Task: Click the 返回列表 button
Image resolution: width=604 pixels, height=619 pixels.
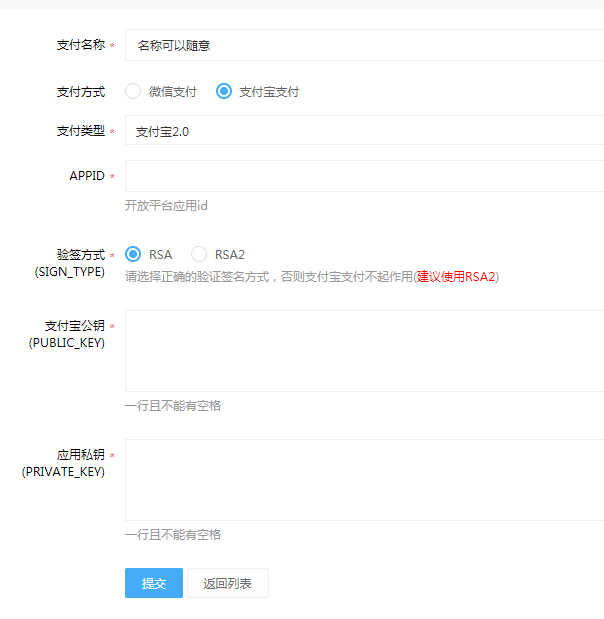Action: 227,583
